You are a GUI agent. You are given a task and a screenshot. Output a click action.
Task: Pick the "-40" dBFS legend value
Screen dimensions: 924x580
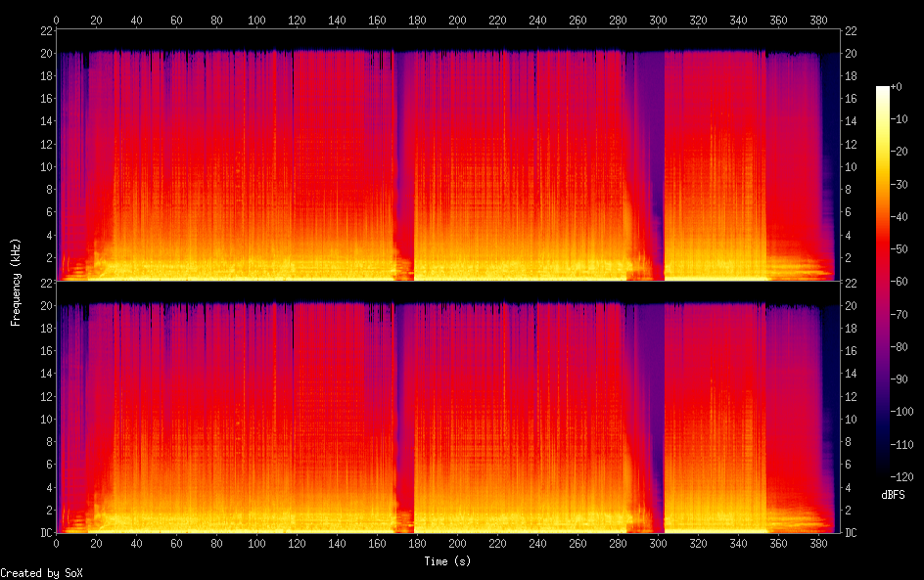[x=900, y=217]
